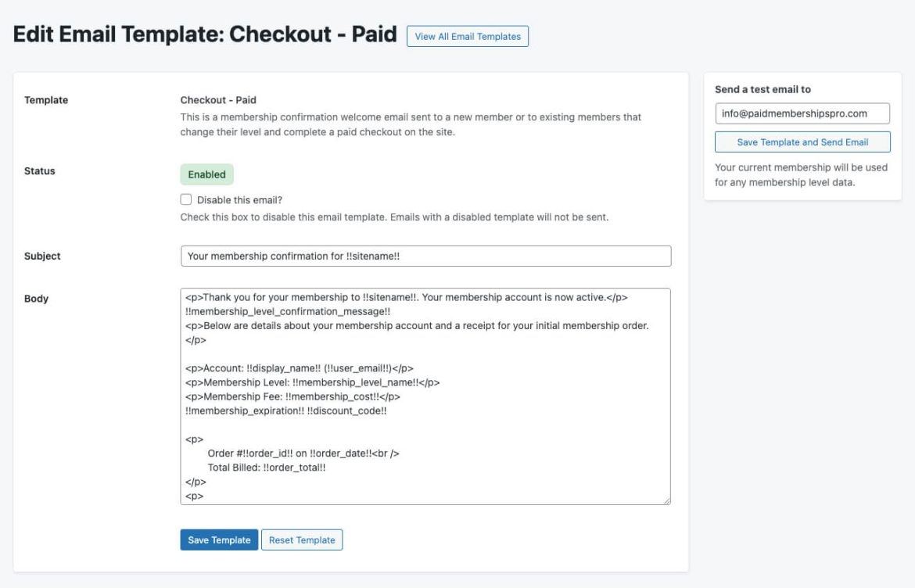Select the test email address field
The image size is (915, 588).
pos(803,113)
